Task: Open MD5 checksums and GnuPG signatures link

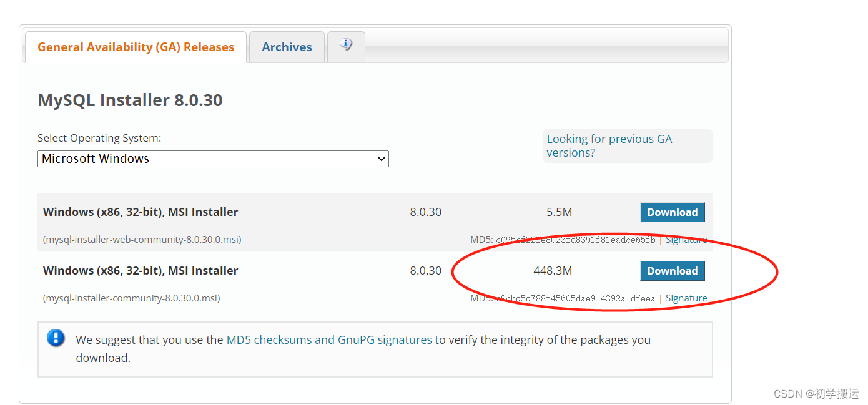Action: tap(329, 339)
